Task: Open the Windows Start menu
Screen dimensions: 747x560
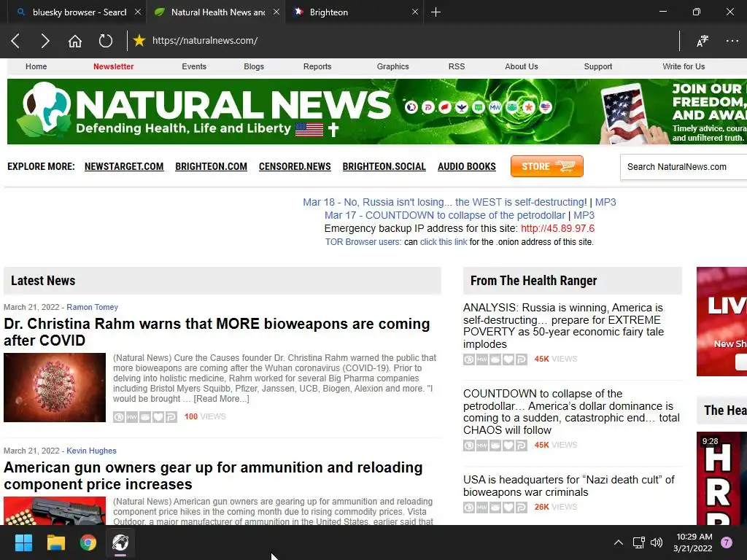Action: click(x=23, y=542)
